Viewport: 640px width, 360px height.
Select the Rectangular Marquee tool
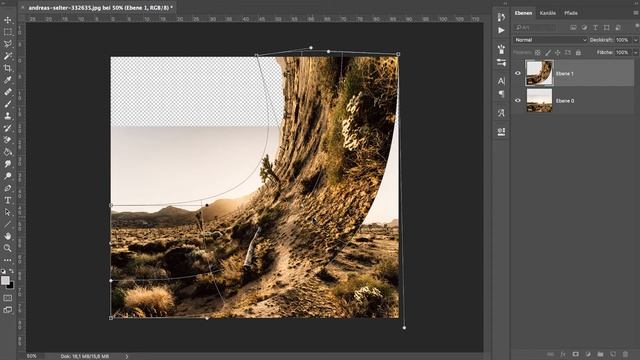tap(8, 32)
